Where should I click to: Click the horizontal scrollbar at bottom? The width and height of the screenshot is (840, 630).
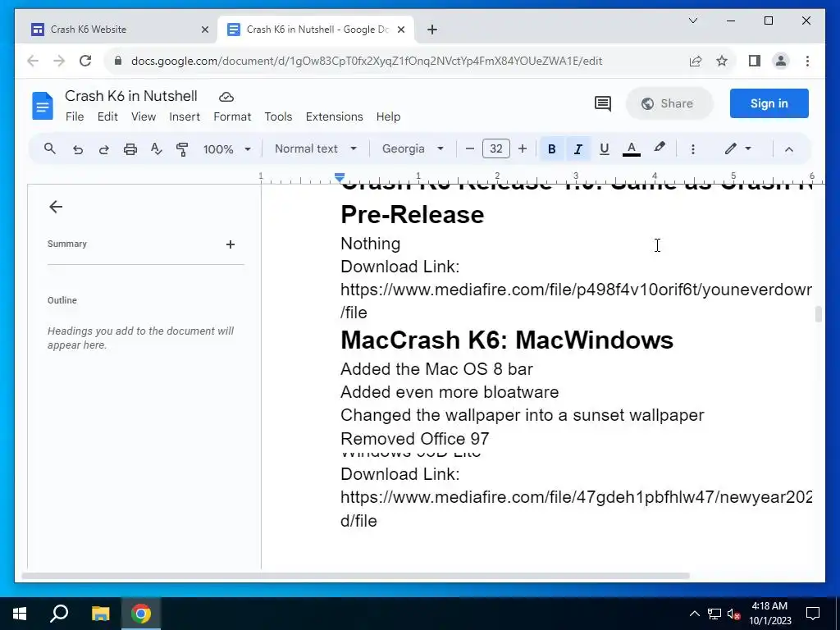click(355, 577)
